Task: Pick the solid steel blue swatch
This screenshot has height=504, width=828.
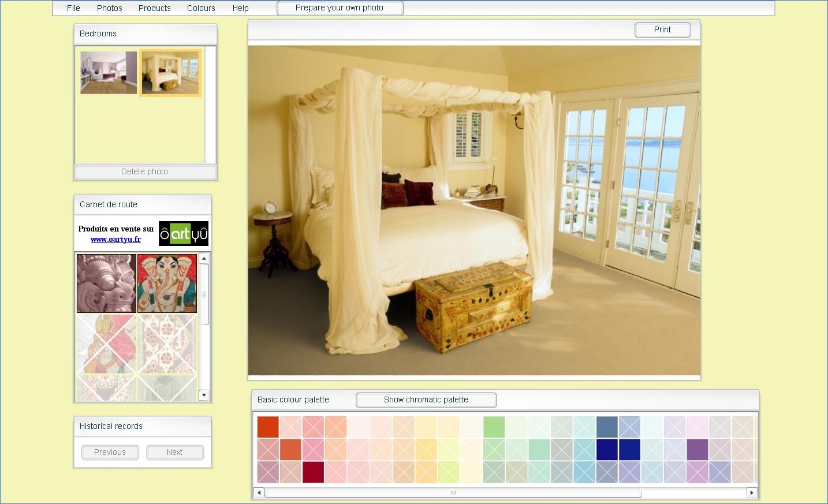Action: 607,427
